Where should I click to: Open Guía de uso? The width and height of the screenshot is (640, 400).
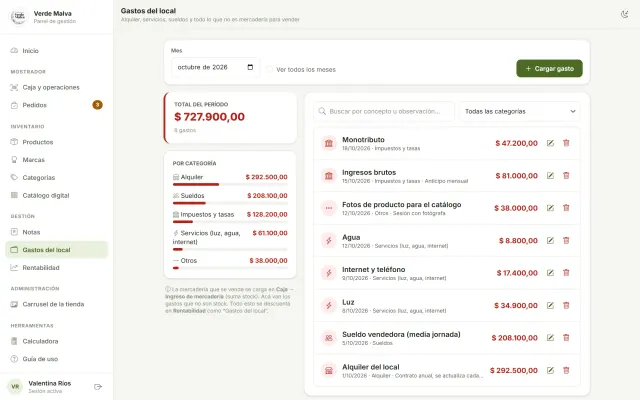[56, 359]
